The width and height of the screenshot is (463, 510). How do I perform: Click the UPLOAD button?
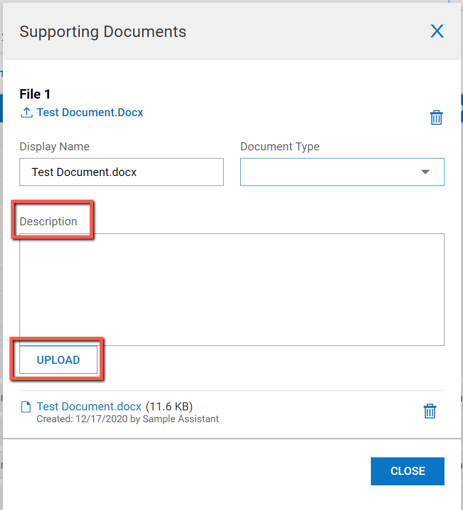click(x=58, y=360)
